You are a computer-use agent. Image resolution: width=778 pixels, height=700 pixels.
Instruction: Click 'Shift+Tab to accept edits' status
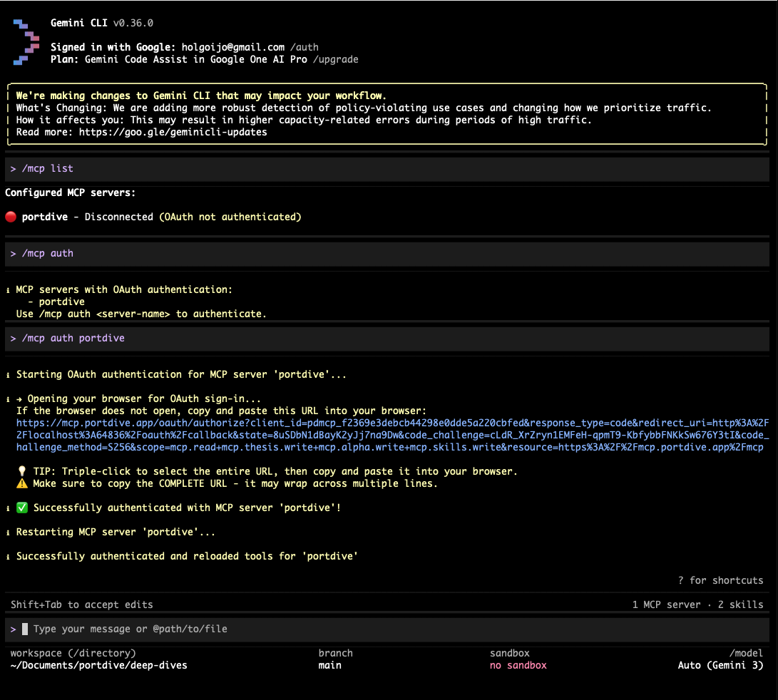click(82, 604)
